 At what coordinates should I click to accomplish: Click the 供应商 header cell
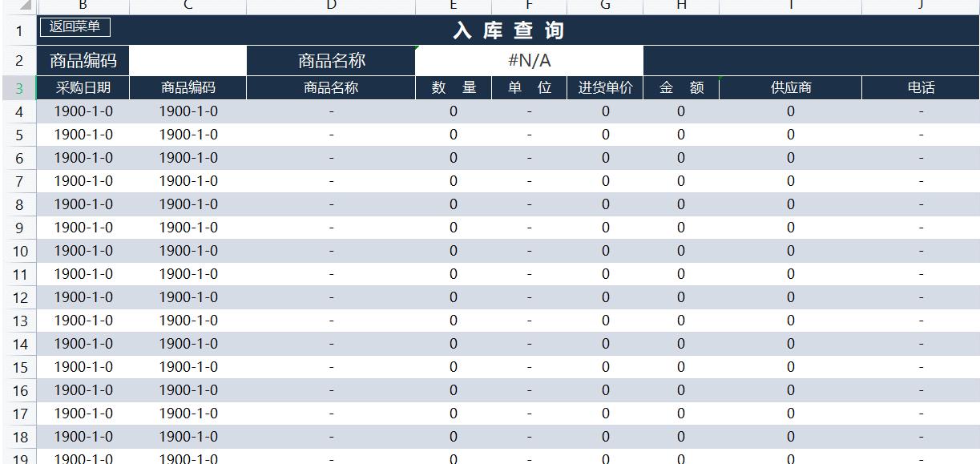point(790,88)
